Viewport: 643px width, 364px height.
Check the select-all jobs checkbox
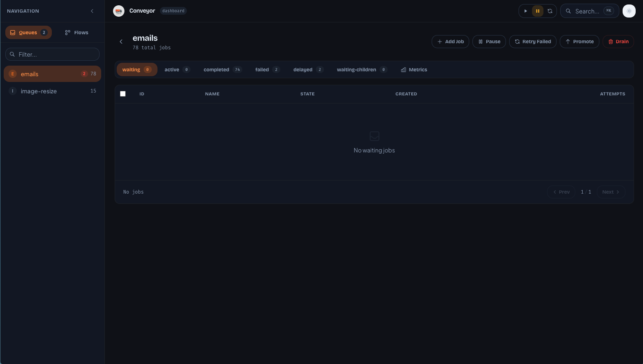point(123,94)
